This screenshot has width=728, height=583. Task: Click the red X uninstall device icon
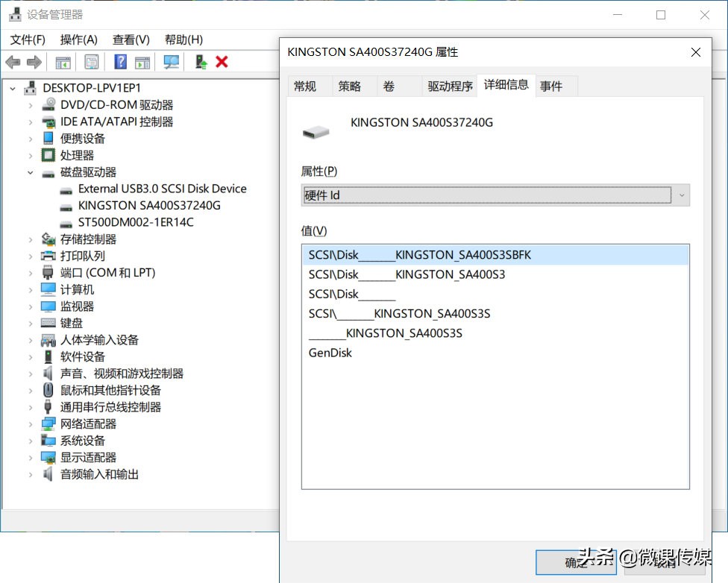click(x=222, y=62)
